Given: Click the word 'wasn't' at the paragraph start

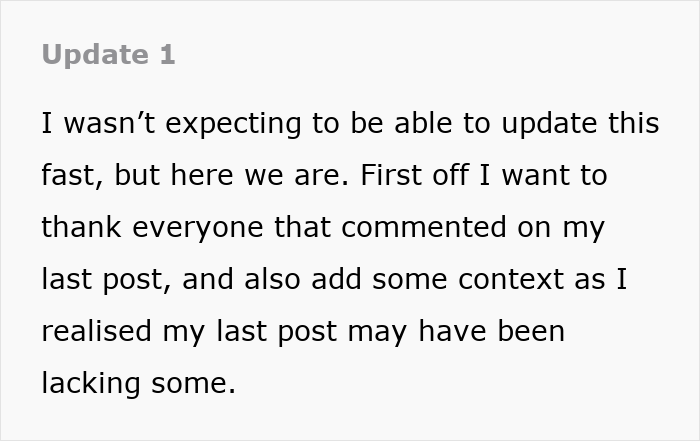Looking at the screenshot, I should pos(109,123).
